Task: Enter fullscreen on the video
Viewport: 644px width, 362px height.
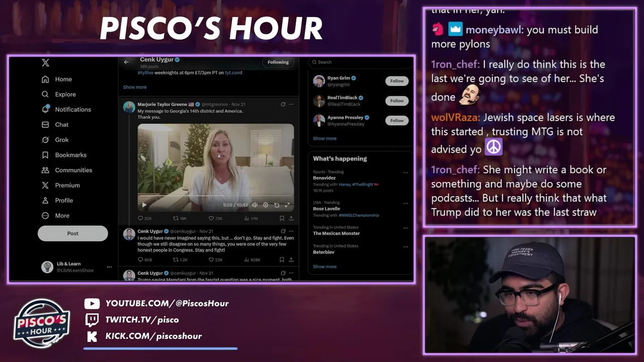Action: pyautogui.click(x=287, y=205)
